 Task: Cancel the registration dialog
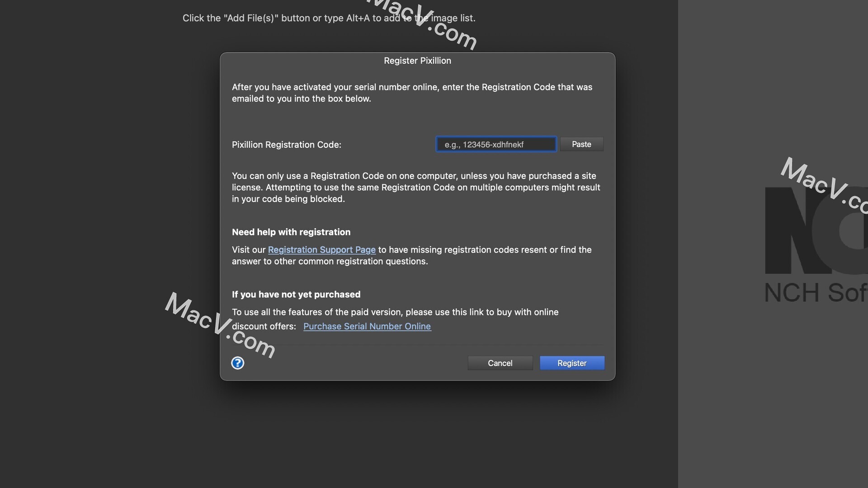500,363
